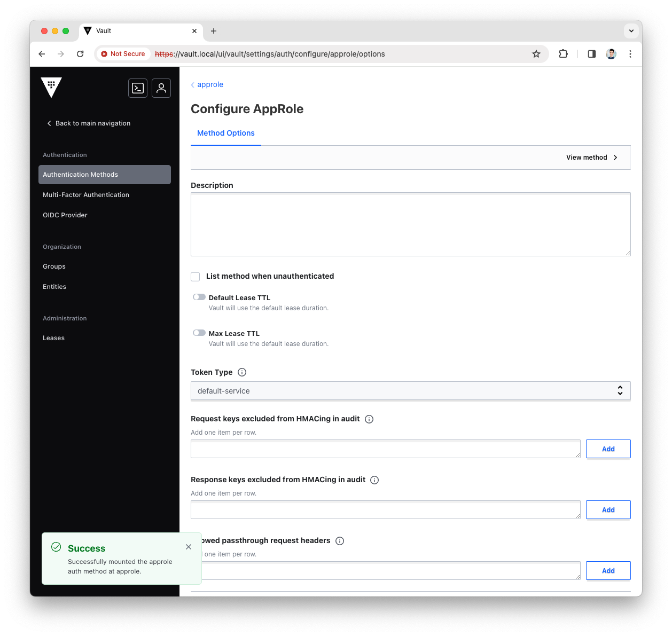The image size is (672, 636).
Task: Open the Vault web CLI console
Action: pyautogui.click(x=137, y=88)
